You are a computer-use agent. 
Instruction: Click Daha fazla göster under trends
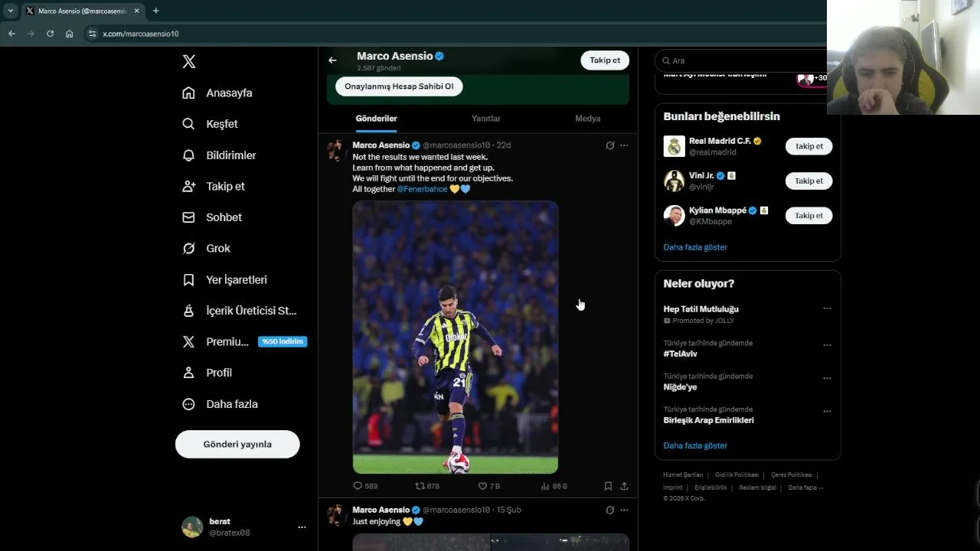(695, 445)
